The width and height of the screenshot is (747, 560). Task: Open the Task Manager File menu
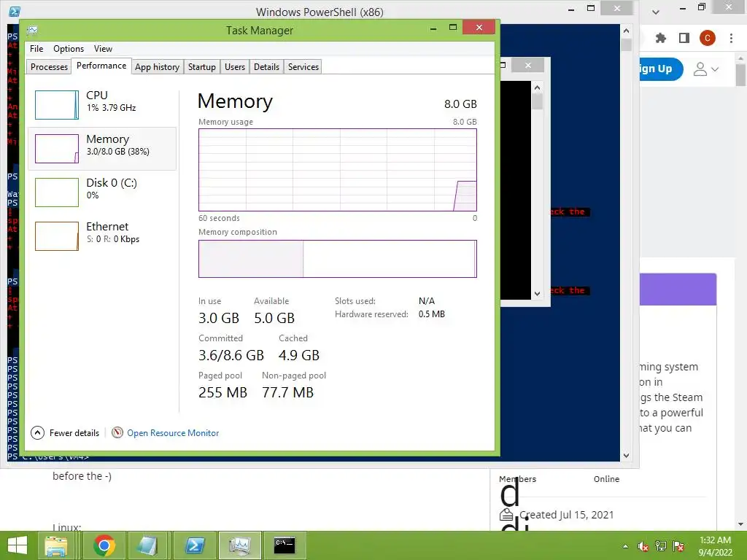click(x=36, y=49)
